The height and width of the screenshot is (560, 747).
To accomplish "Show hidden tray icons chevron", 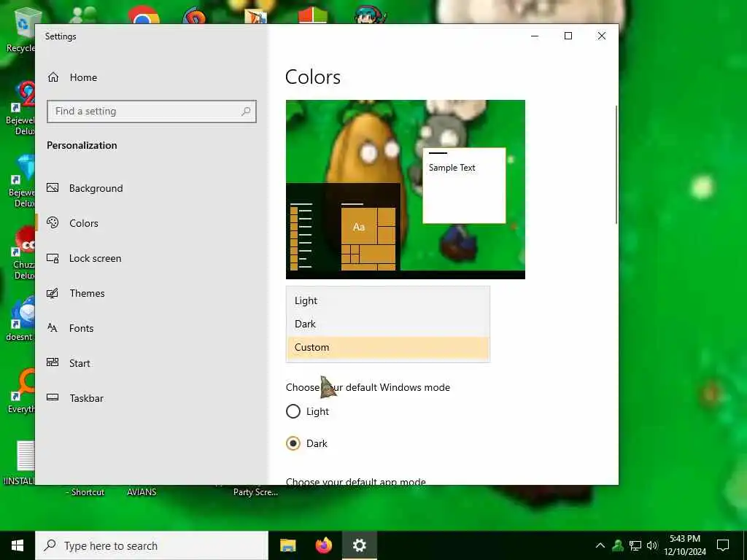I will click(600, 545).
